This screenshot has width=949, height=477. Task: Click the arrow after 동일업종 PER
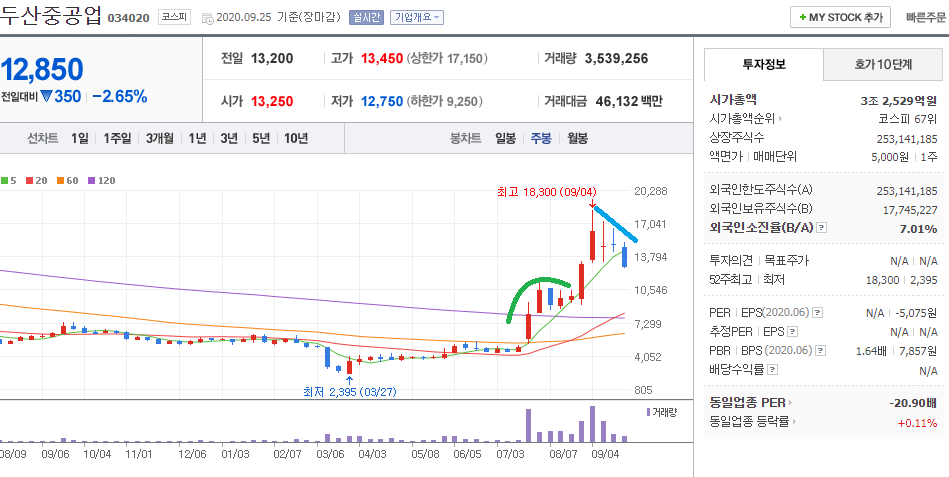790,403
